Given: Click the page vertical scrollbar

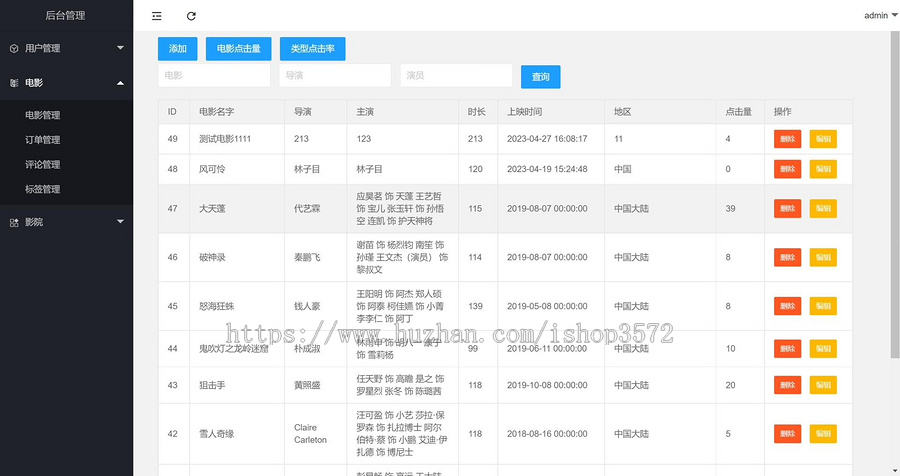Looking at the screenshot, I should (x=895, y=195).
